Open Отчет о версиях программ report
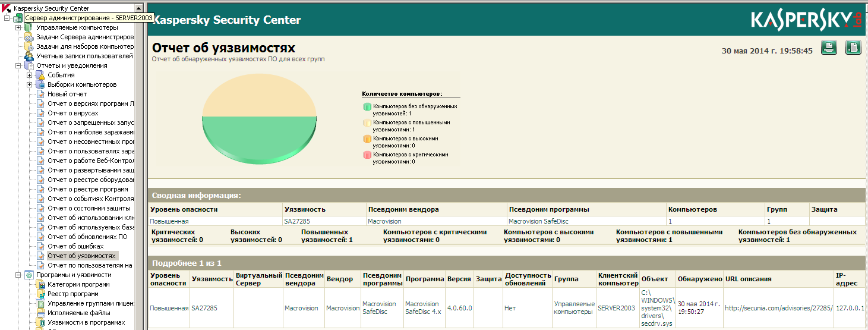The width and height of the screenshot is (868, 330). [91, 103]
